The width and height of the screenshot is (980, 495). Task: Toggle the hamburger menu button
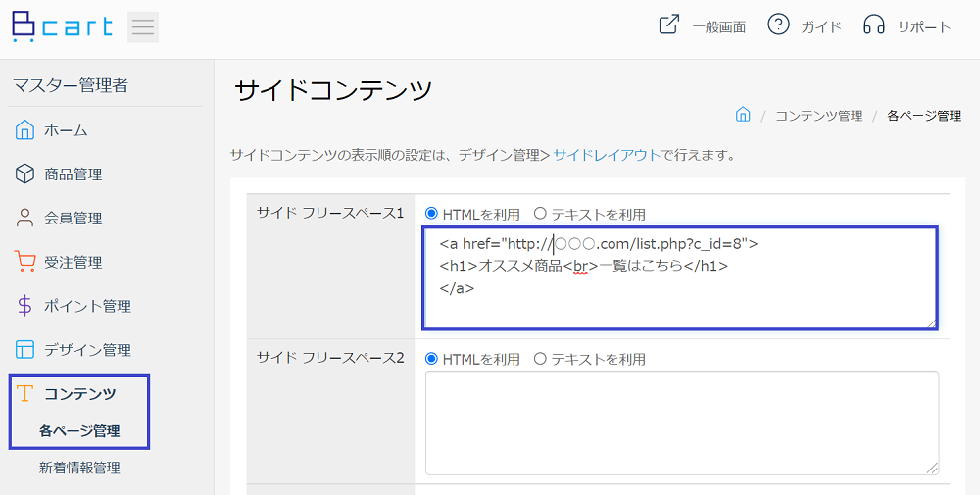(143, 27)
